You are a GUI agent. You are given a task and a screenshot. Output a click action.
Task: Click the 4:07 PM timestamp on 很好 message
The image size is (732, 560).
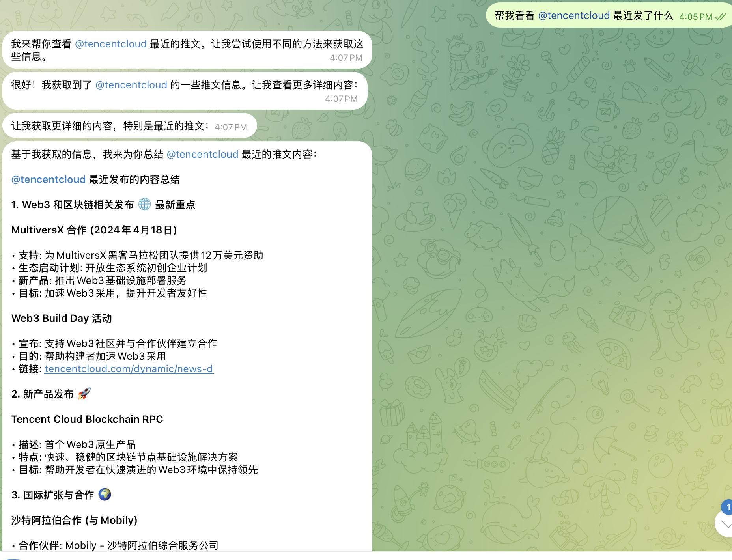[x=341, y=99]
